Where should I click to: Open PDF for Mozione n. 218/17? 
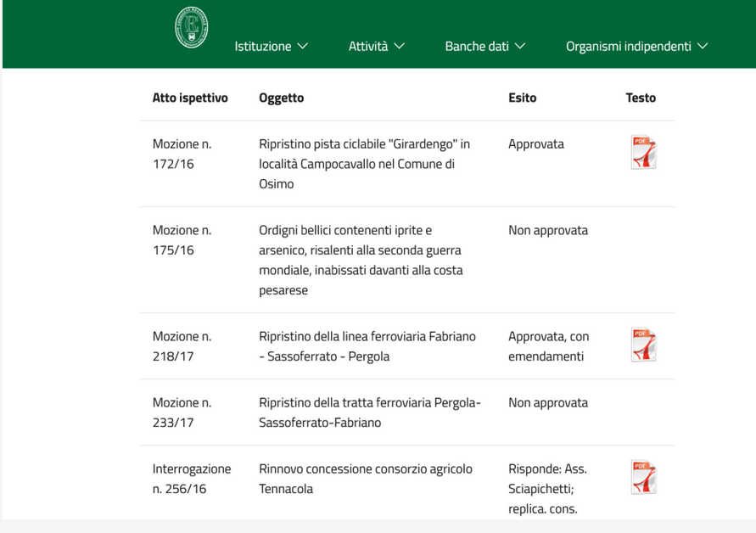pyautogui.click(x=643, y=345)
